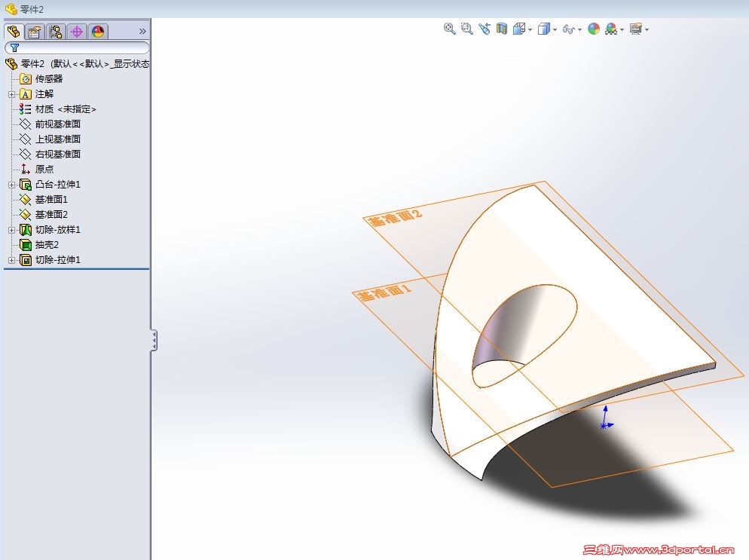Select the 抽壳2 shell feature
749x560 pixels.
[x=39, y=245]
